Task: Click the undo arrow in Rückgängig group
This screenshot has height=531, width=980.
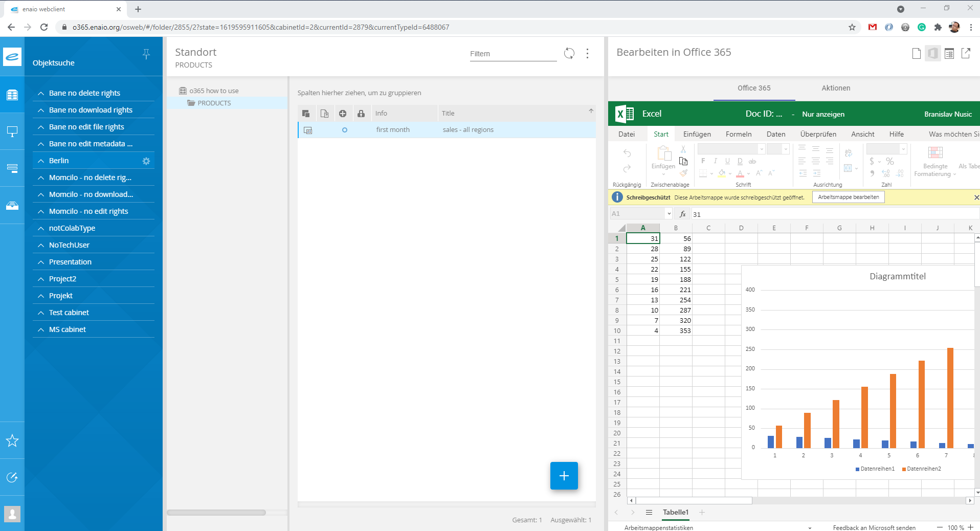Action: tap(627, 153)
